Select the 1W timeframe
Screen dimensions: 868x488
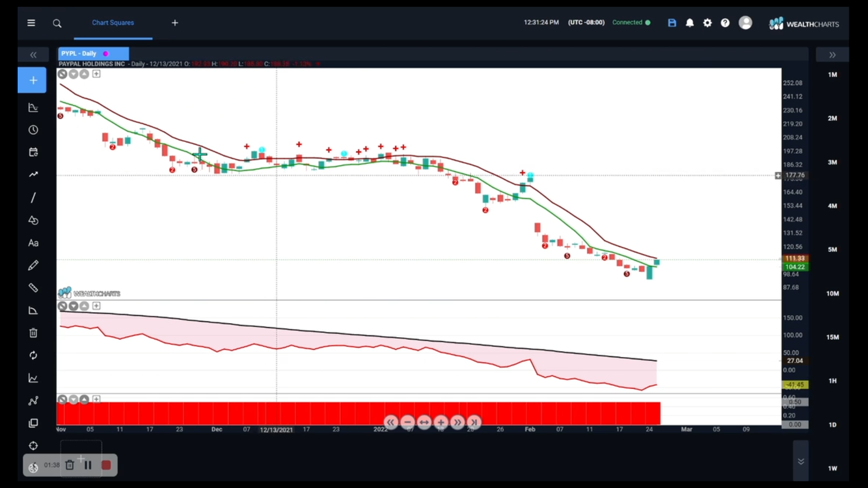coord(832,469)
